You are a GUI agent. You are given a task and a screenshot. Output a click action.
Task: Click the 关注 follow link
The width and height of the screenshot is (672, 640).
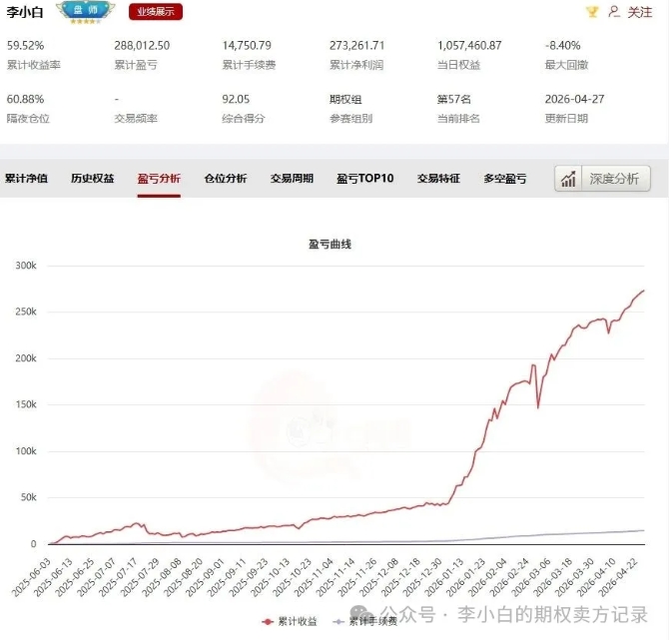click(640, 12)
